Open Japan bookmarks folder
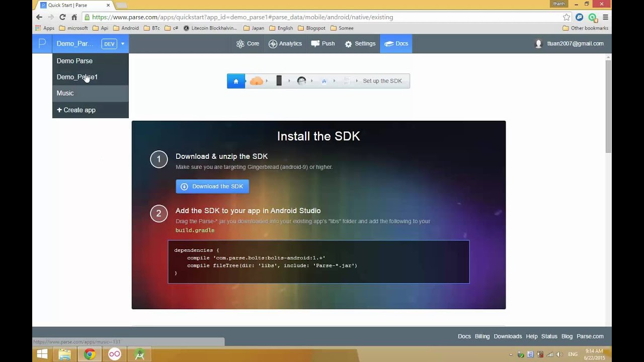This screenshot has height=362, width=644. coord(254,28)
